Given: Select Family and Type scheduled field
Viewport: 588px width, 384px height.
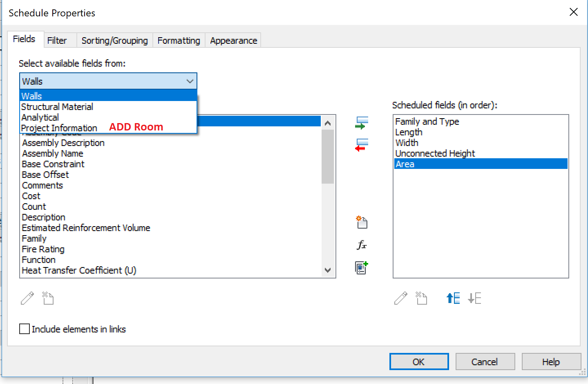Looking at the screenshot, I should tap(481, 121).
